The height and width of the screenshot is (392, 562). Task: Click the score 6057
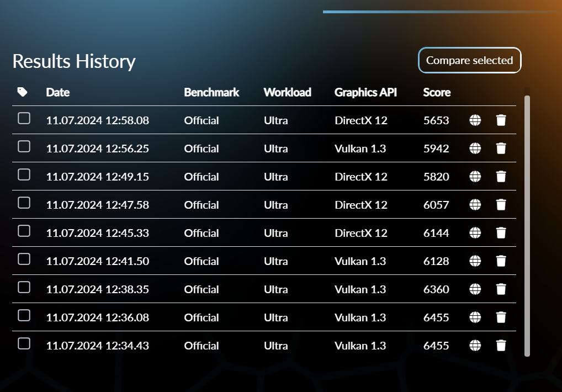pyautogui.click(x=436, y=205)
